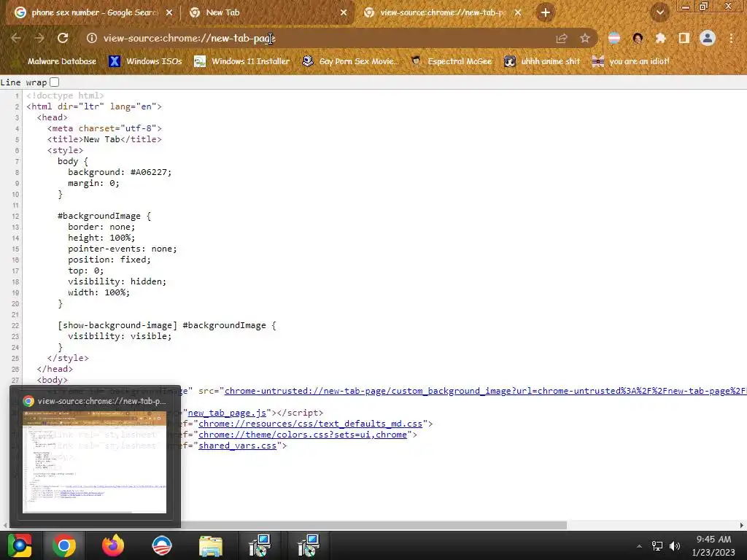Open the blue-red circle taskbar app
The image size is (747, 560).
[162, 545]
